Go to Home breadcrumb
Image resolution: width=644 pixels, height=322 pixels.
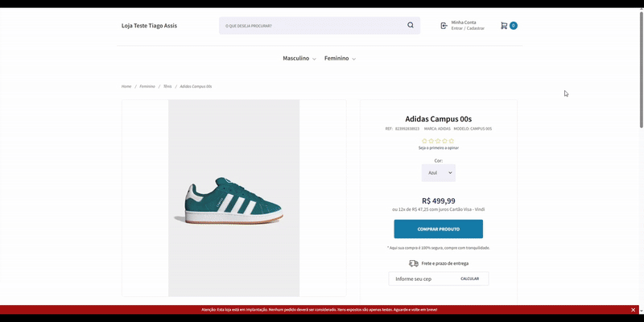coord(126,86)
